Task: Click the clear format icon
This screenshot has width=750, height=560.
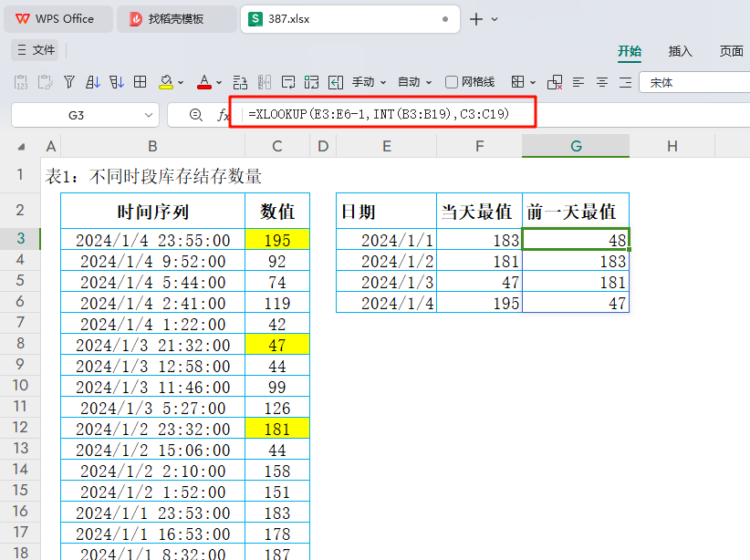Action: (555, 82)
